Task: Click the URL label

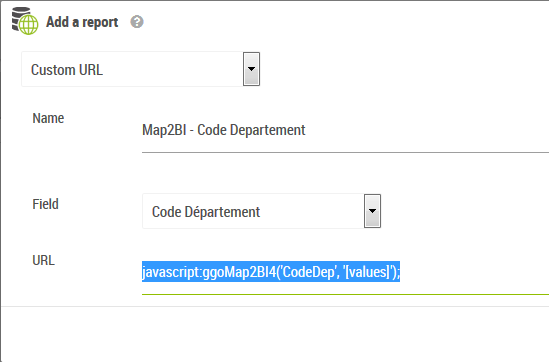Action: click(43, 260)
